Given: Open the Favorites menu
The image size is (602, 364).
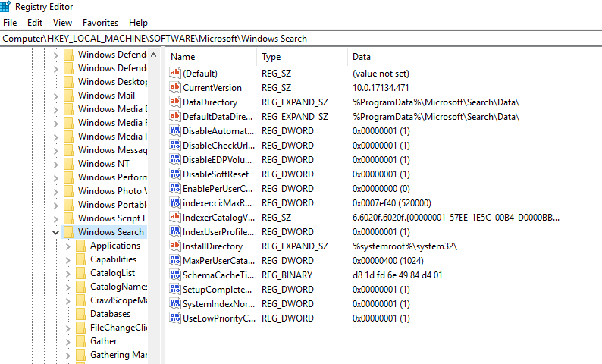Looking at the screenshot, I should (x=100, y=23).
